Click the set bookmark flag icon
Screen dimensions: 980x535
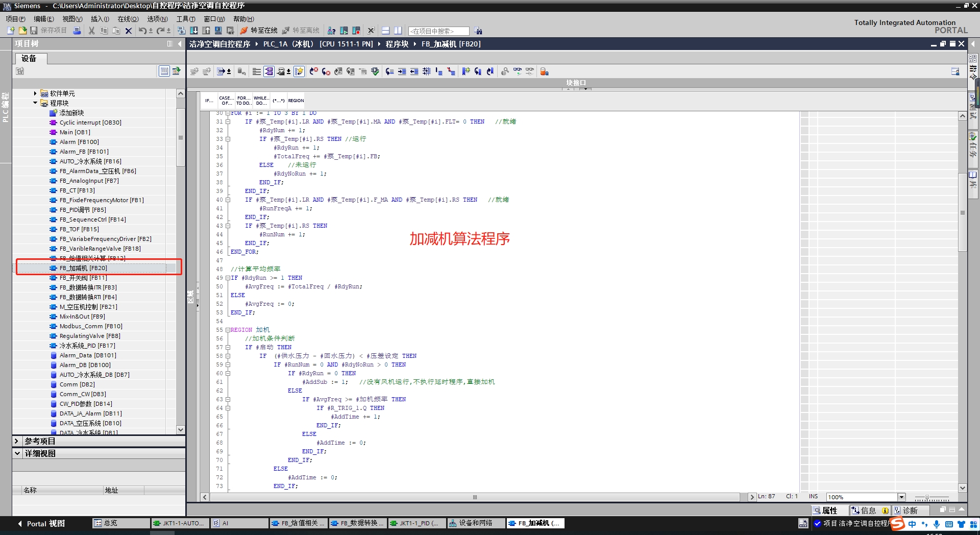(x=465, y=71)
